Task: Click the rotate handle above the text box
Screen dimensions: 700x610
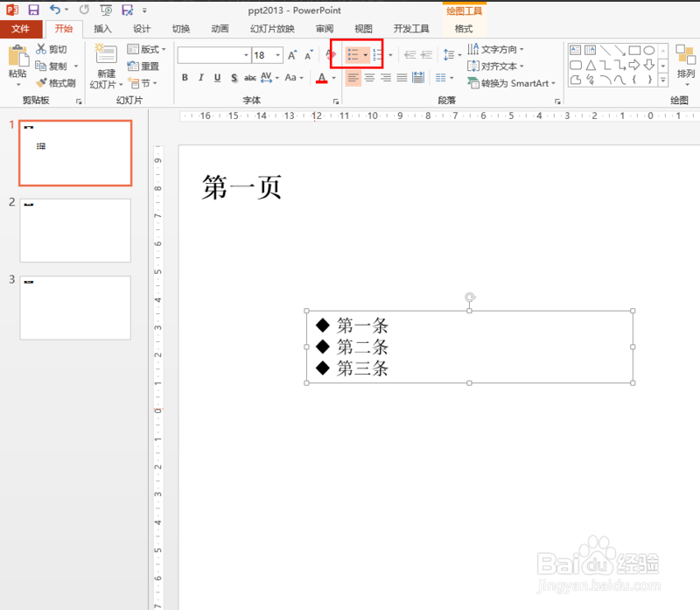Action: point(470,297)
